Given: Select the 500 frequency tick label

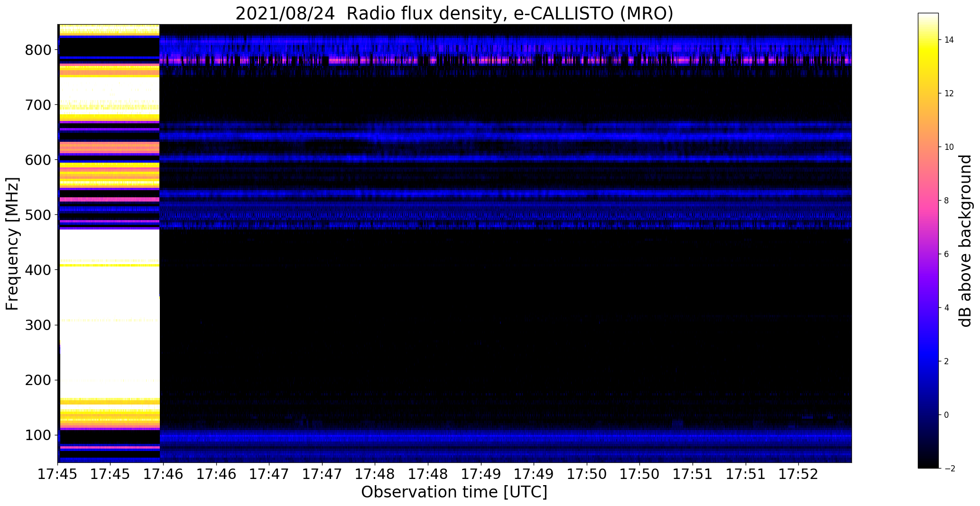Looking at the screenshot, I should coord(37,215).
